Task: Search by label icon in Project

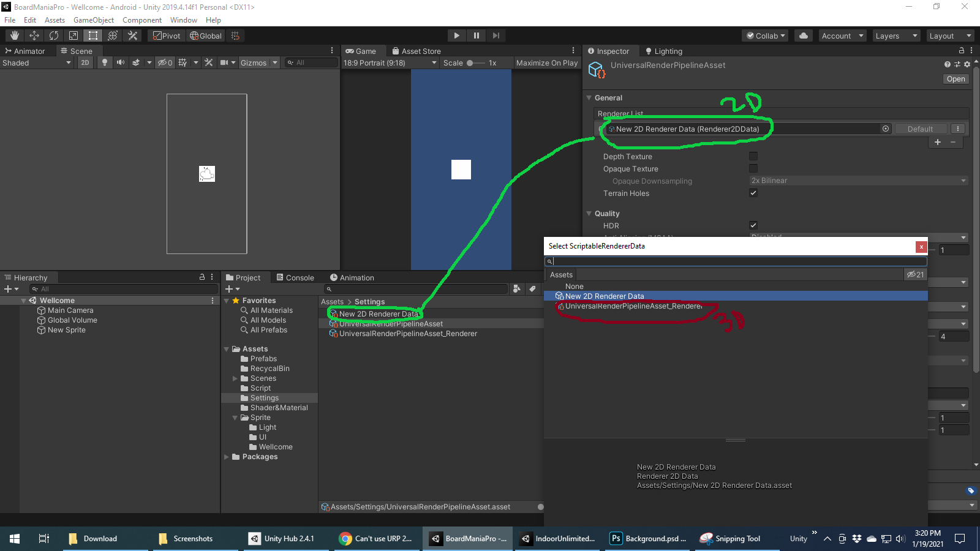Action: [532, 289]
